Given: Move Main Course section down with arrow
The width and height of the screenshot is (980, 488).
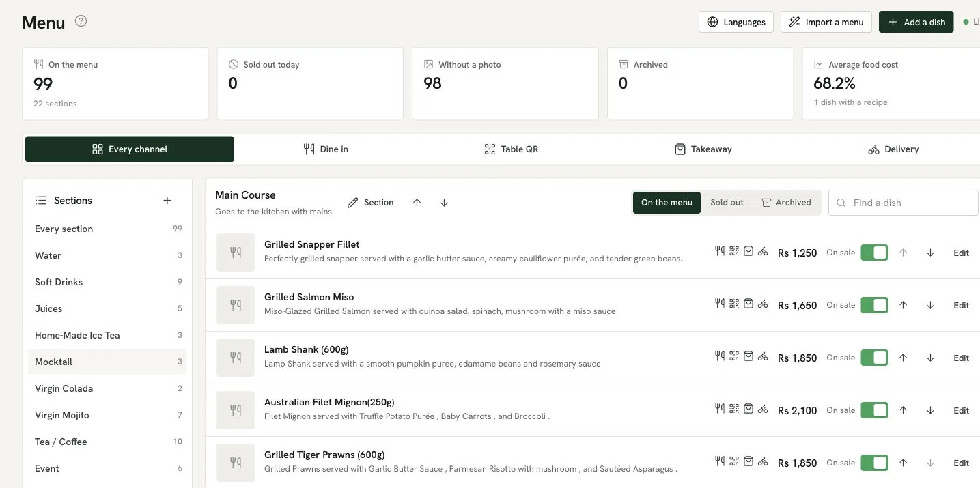Looking at the screenshot, I should point(444,203).
